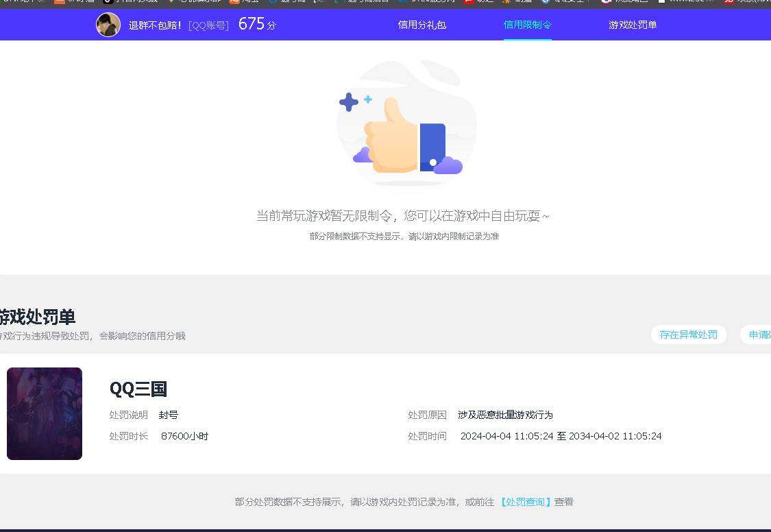Click the user avatar photo
Screen dimensions: 771x532
point(108,25)
